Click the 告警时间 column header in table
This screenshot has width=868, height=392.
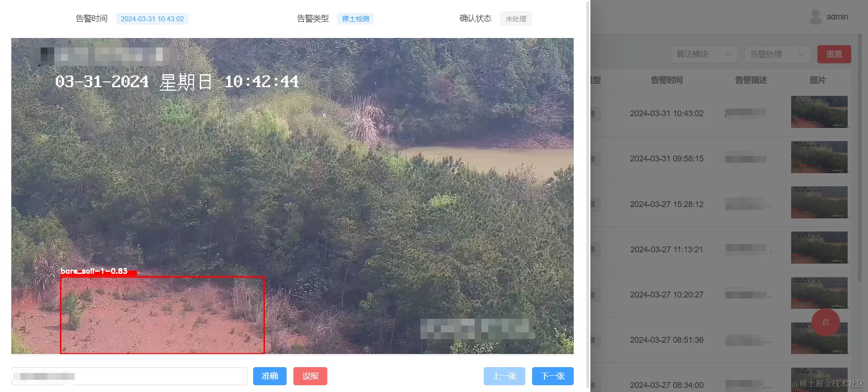[x=667, y=80]
